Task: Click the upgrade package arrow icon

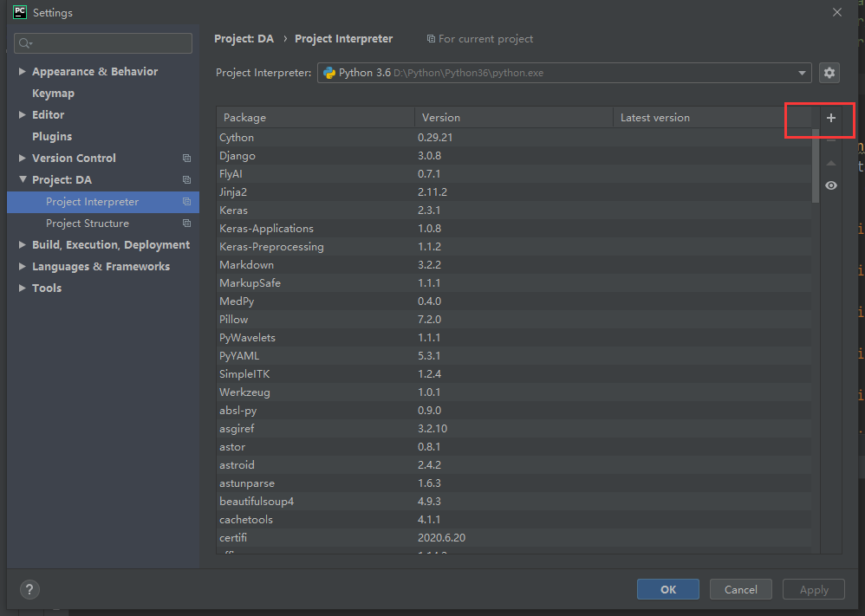Action: (x=830, y=163)
